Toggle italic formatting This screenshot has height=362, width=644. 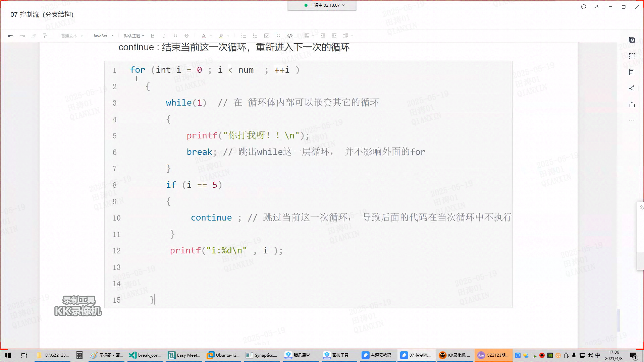164,36
